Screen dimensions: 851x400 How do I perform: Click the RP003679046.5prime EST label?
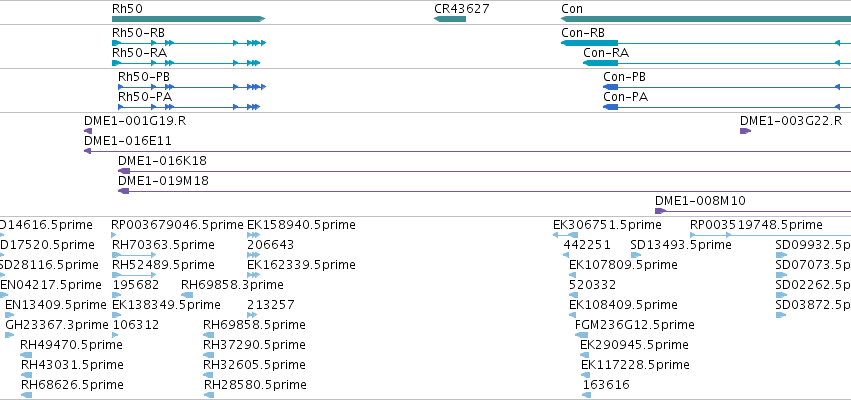point(177,225)
